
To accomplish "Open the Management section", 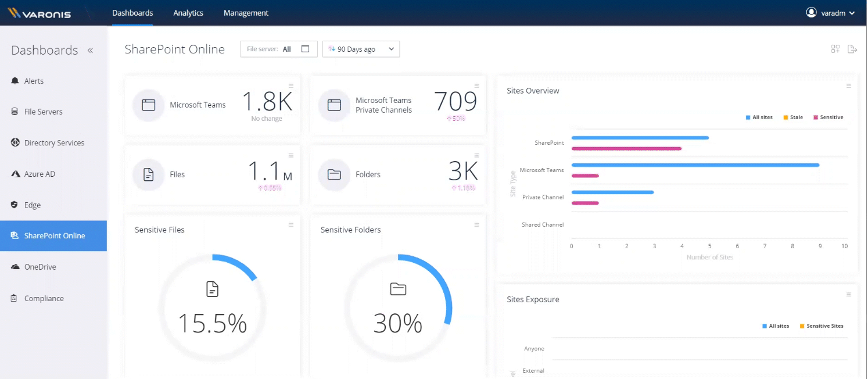I will point(246,12).
